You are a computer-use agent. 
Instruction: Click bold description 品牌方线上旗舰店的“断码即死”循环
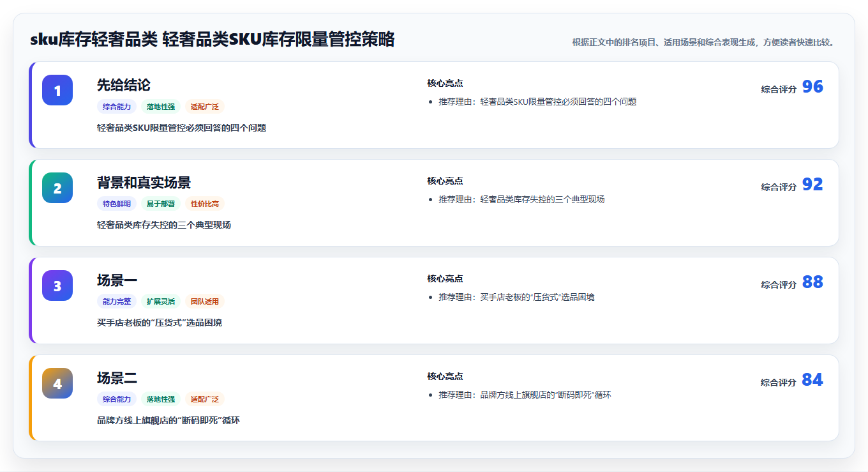pyautogui.click(x=168, y=420)
